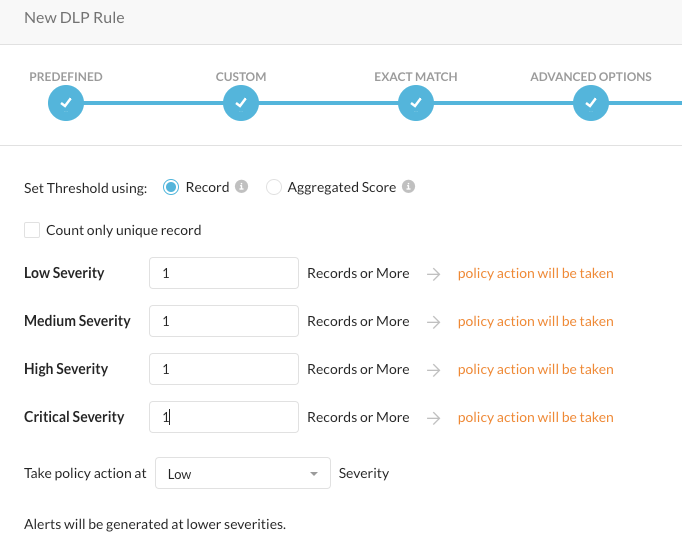Open the Take policy action at dropdown

click(x=243, y=474)
